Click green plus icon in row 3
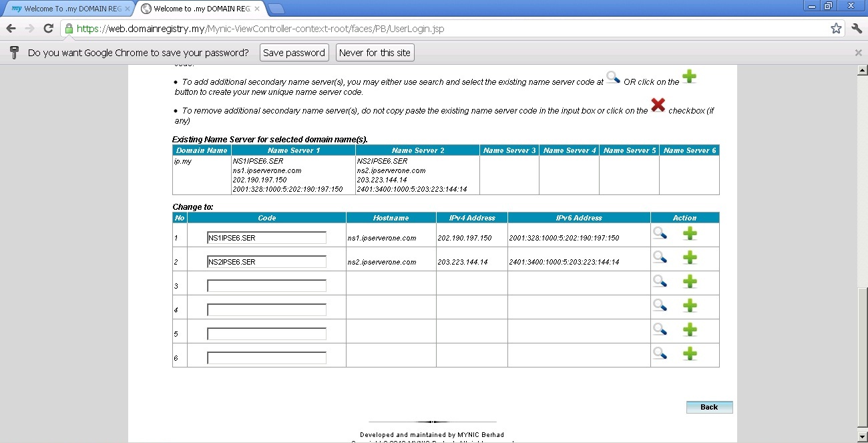 [690, 281]
